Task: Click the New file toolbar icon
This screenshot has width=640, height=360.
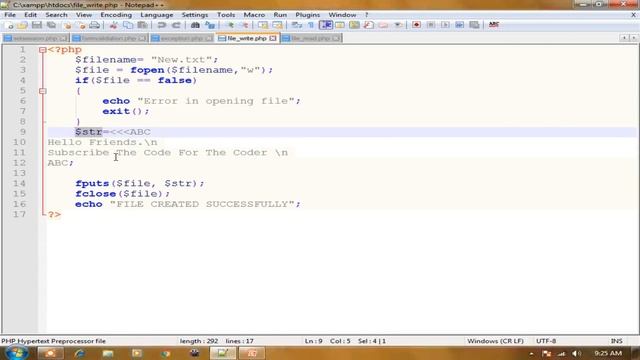Action: [x=9, y=25]
